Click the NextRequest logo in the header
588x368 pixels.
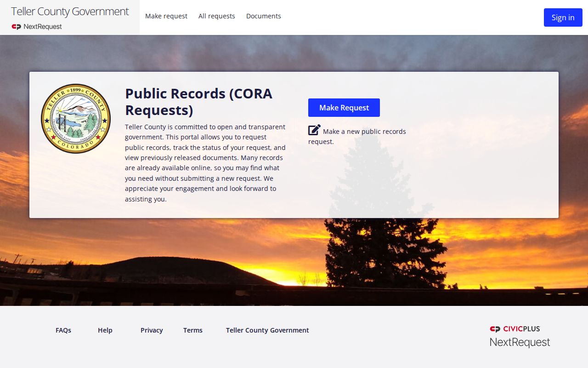[x=37, y=27]
